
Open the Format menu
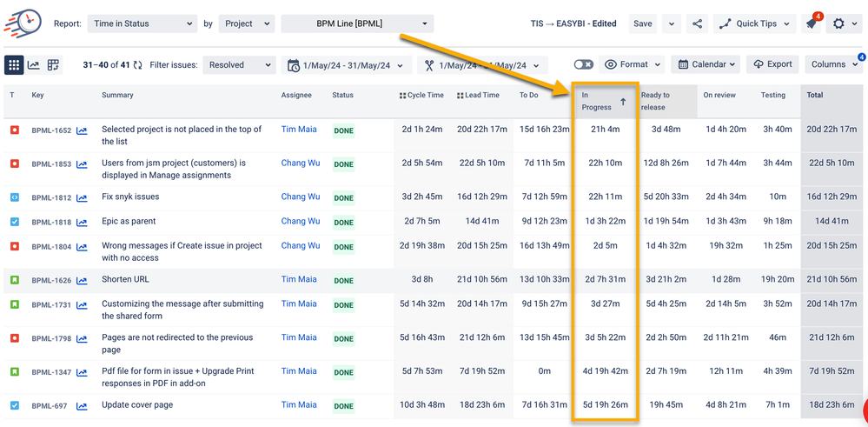pos(633,64)
